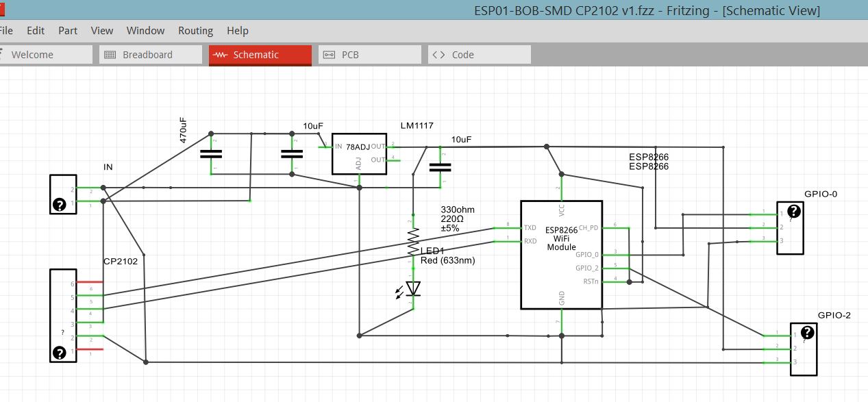
Task: Click the question mark on IN connector
Action: [59, 204]
